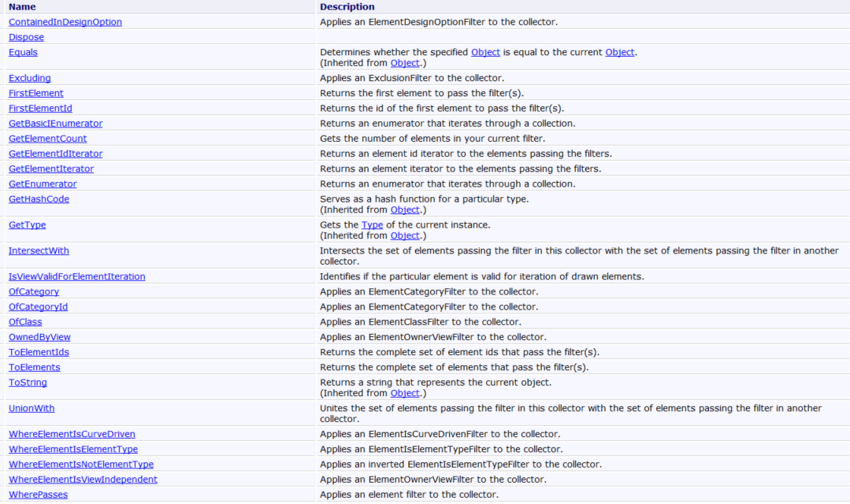Open GetBasicIEnumerator link
The image size is (850, 504).
click(x=55, y=124)
